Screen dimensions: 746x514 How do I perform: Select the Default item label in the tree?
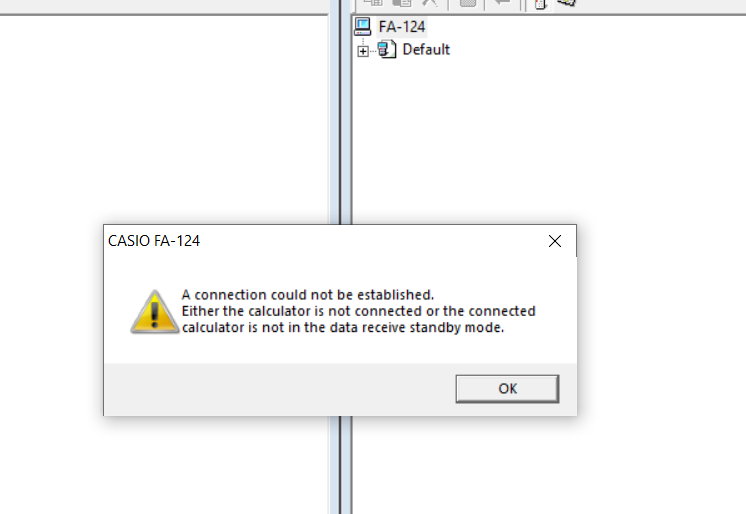[426, 49]
